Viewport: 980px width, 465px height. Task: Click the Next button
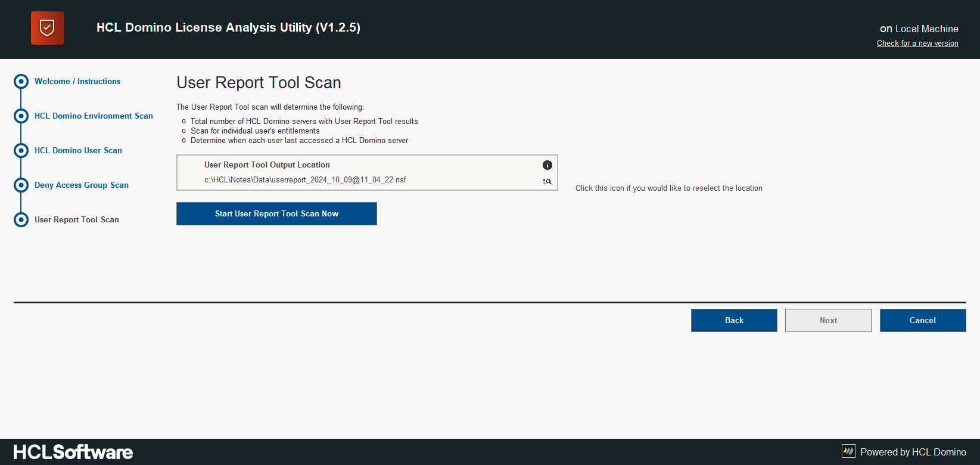[x=828, y=320]
